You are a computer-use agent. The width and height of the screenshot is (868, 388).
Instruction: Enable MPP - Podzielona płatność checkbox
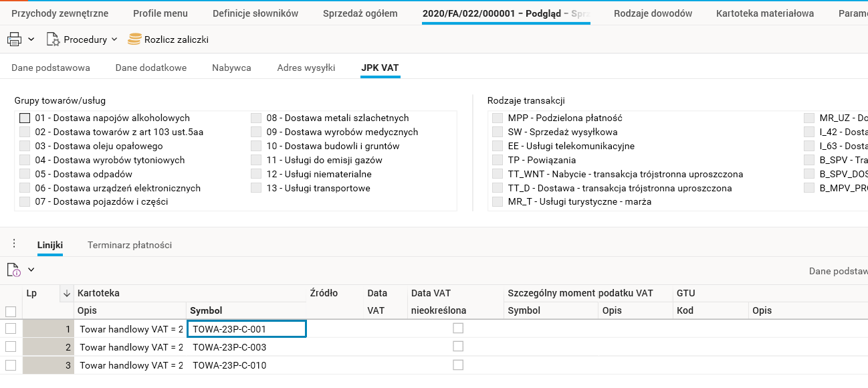498,118
